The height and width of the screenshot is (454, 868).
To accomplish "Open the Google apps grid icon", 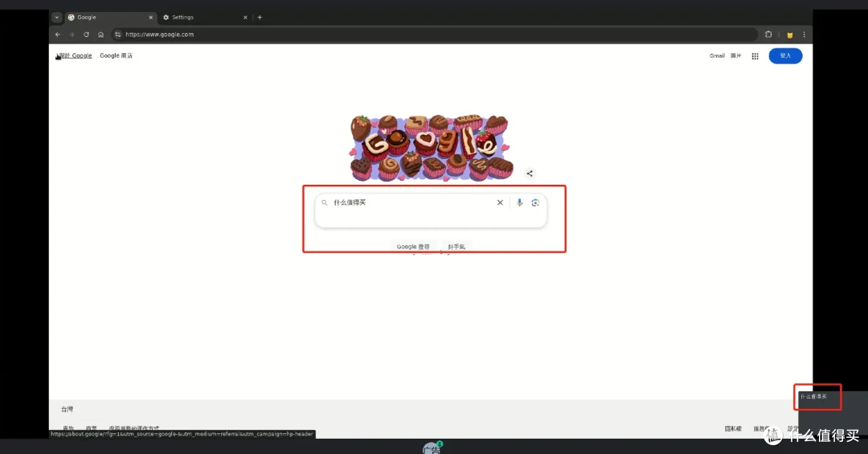I will click(755, 56).
